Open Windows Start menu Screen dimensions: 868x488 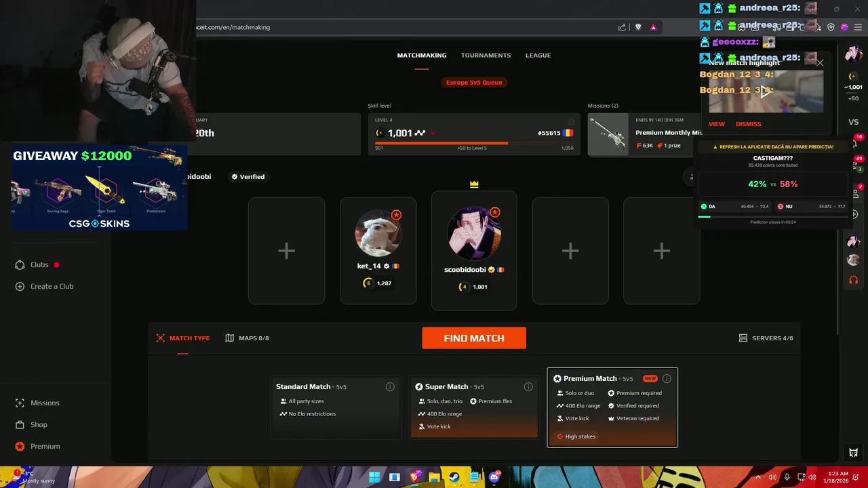[x=374, y=477]
